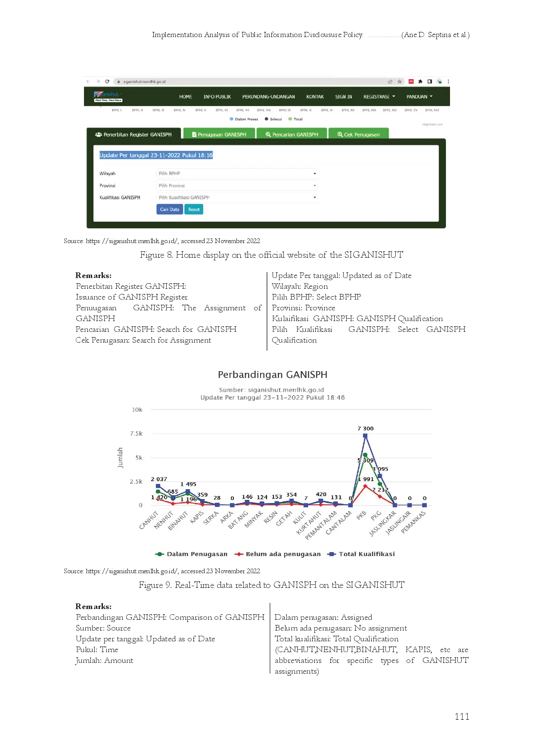Click the Total Kualifikasi blue legend marker
Image resolution: width=534 pixels, height=756 pixels.
pyautogui.click(x=331, y=554)
